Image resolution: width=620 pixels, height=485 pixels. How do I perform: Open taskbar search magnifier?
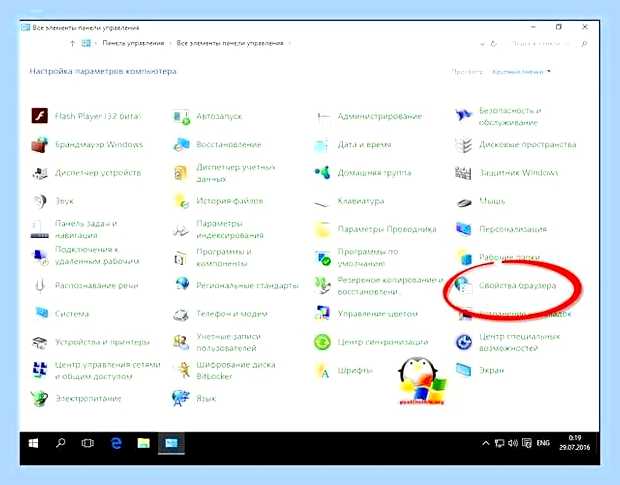coord(60,443)
